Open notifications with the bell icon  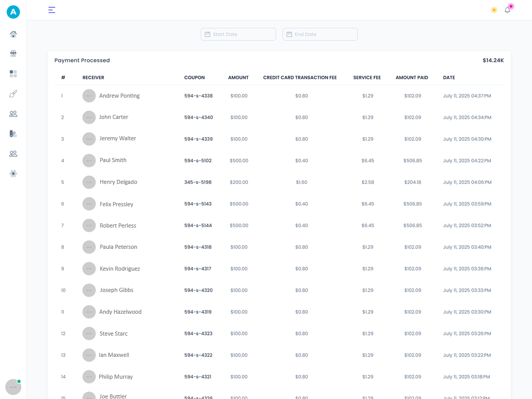[508, 10]
